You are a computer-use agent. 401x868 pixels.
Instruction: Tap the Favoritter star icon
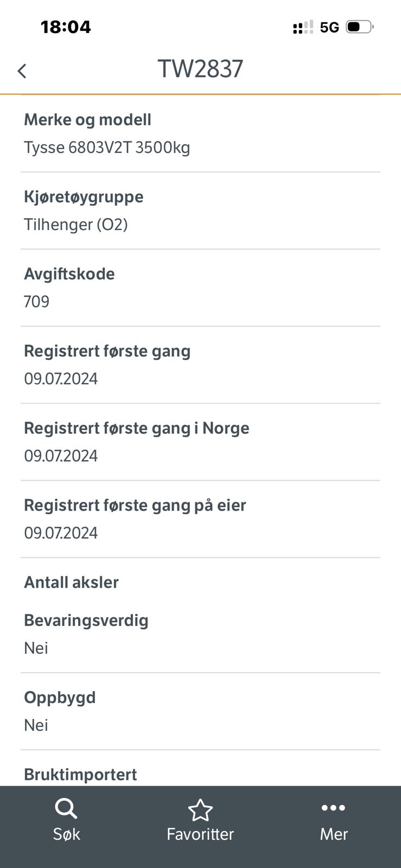pyautogui.click(x=200, y=810)
